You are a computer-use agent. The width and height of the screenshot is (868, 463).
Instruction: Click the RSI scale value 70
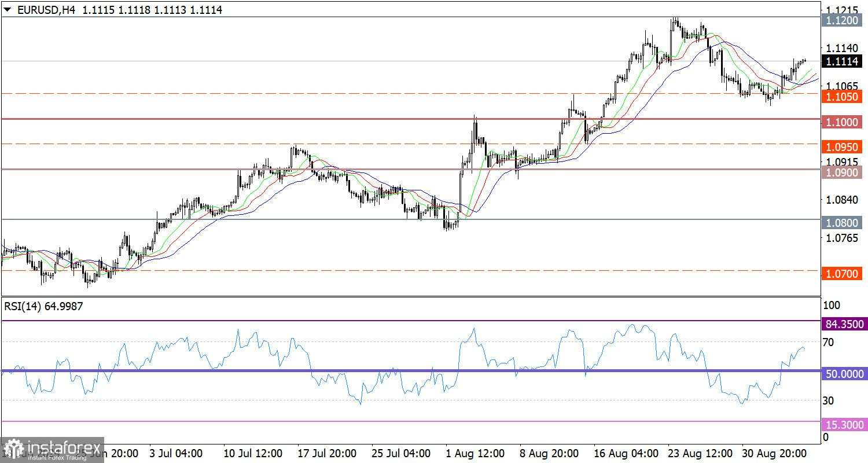829,342
